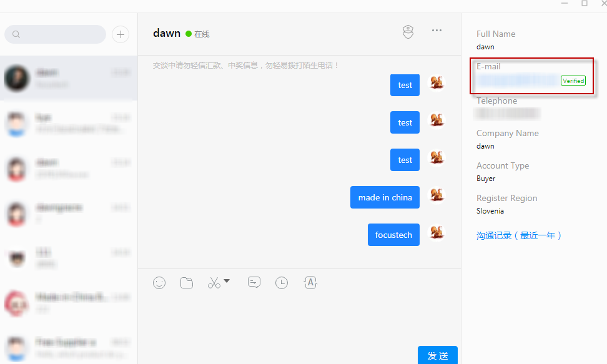Click the blurred telephone number field
607x364 pixels.
click(507, 114)
